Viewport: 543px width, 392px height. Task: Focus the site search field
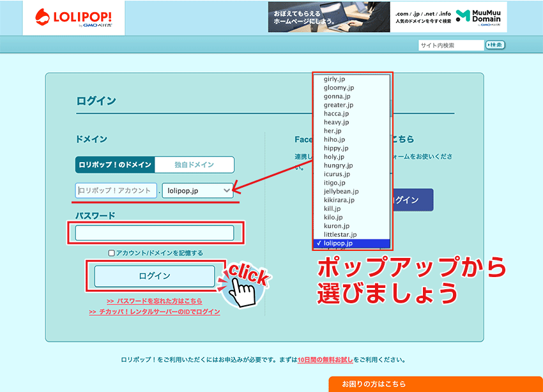451,45
